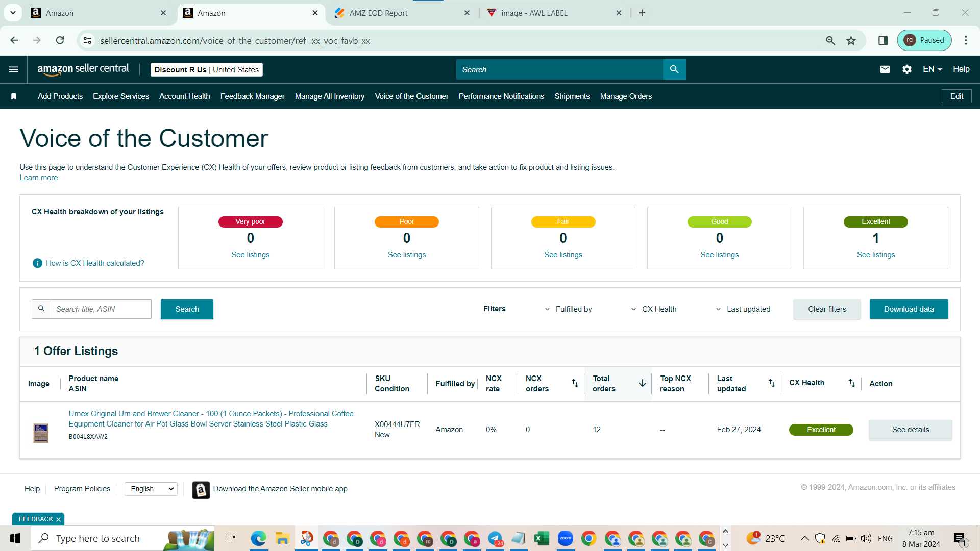980x551 pixels.
Task: Click Download data
Action: point(909,309)
